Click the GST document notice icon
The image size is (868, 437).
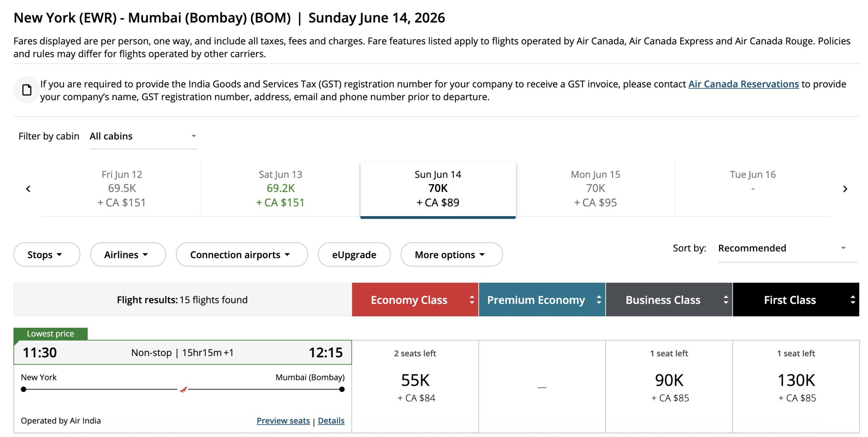(x=26, y=90)
